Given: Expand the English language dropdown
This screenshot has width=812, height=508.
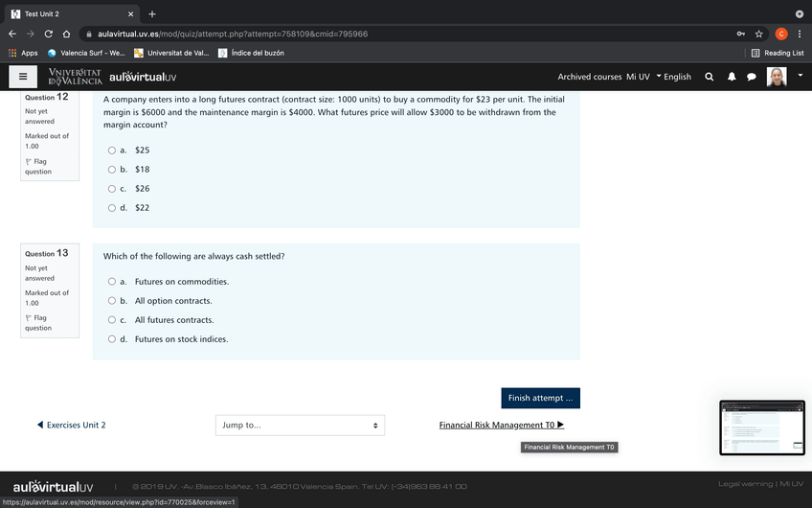Looking at the screenshot, I should tap(674, 77).
